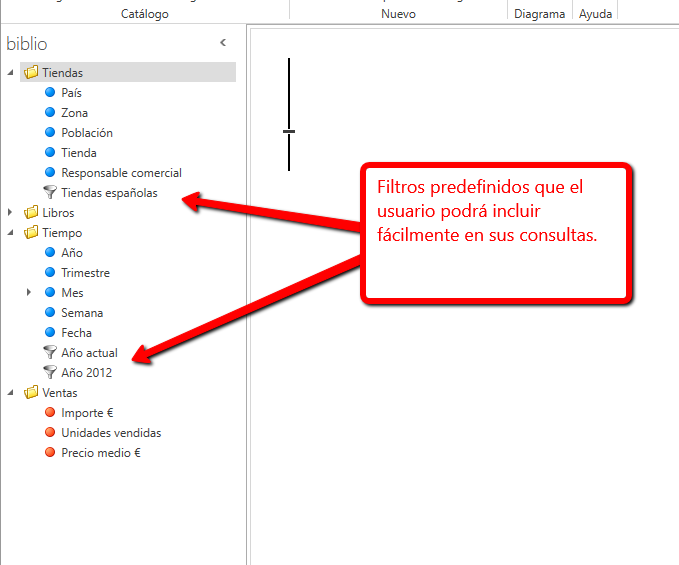
Task: Select the Responsable comercial attribute
Action: [x=121, y=173]
